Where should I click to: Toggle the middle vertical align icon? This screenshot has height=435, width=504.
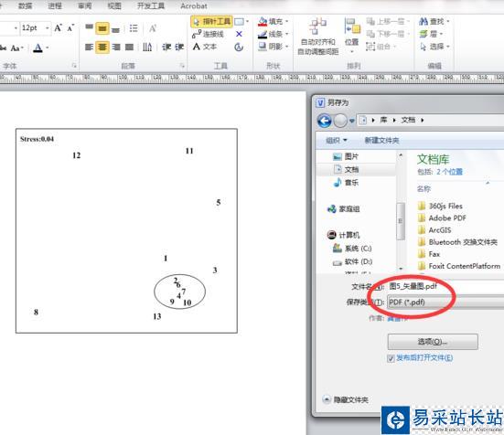pyautogui.click(x=102, y=28)
